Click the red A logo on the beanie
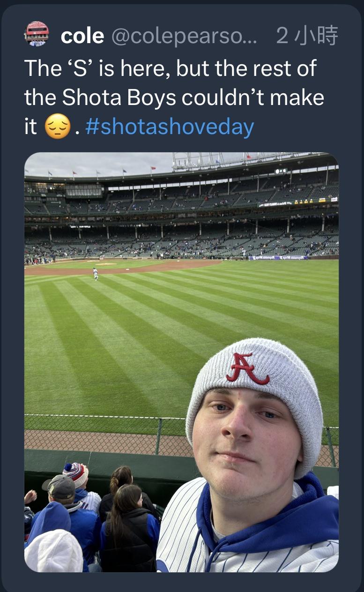Viewport: 364px width, 592px height. click(247, 368)
